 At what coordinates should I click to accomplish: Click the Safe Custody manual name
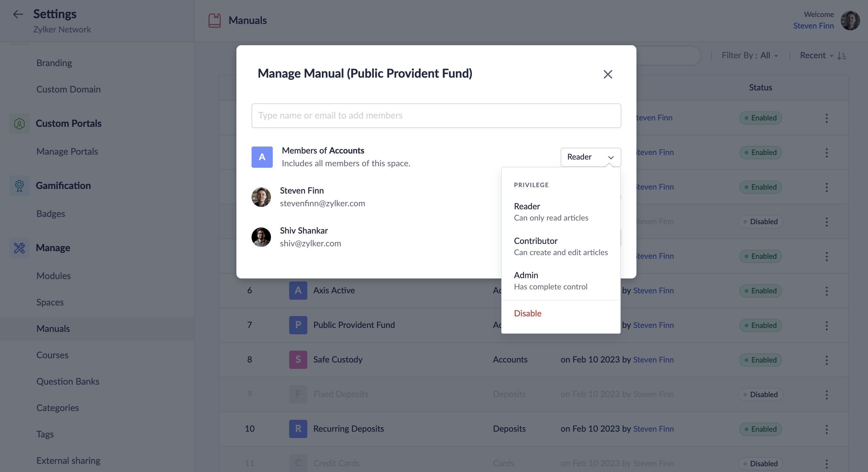[338, 360]
